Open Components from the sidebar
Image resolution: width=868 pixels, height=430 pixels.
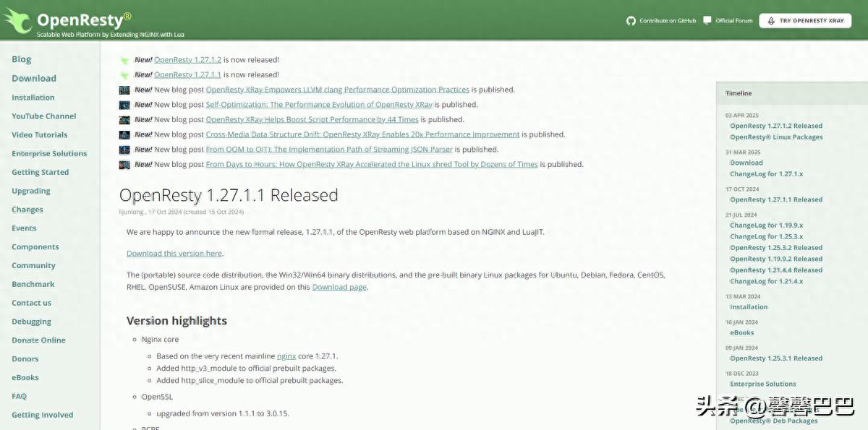[x=35, y=247]
